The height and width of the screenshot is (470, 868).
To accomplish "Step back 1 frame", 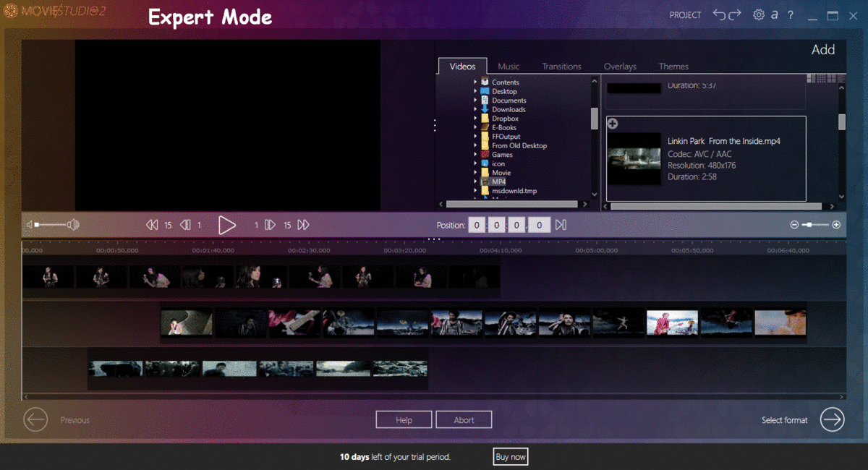I will click(185, 225).
